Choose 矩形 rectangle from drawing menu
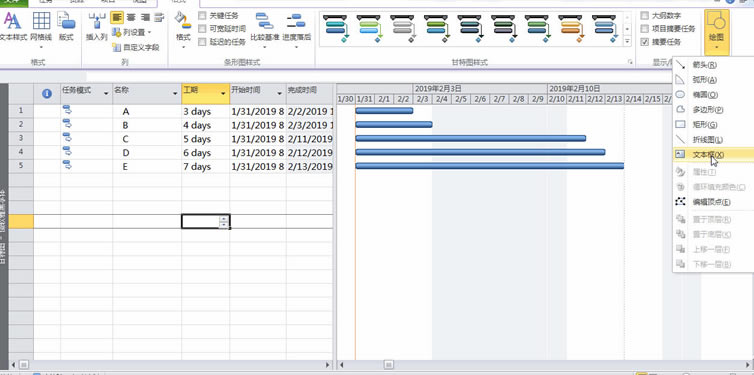 [704, 125]
